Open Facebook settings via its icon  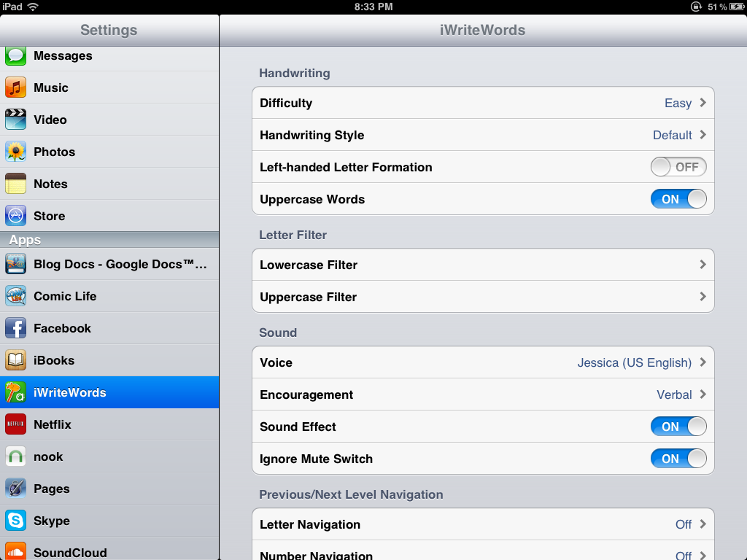tap(15, 328)
